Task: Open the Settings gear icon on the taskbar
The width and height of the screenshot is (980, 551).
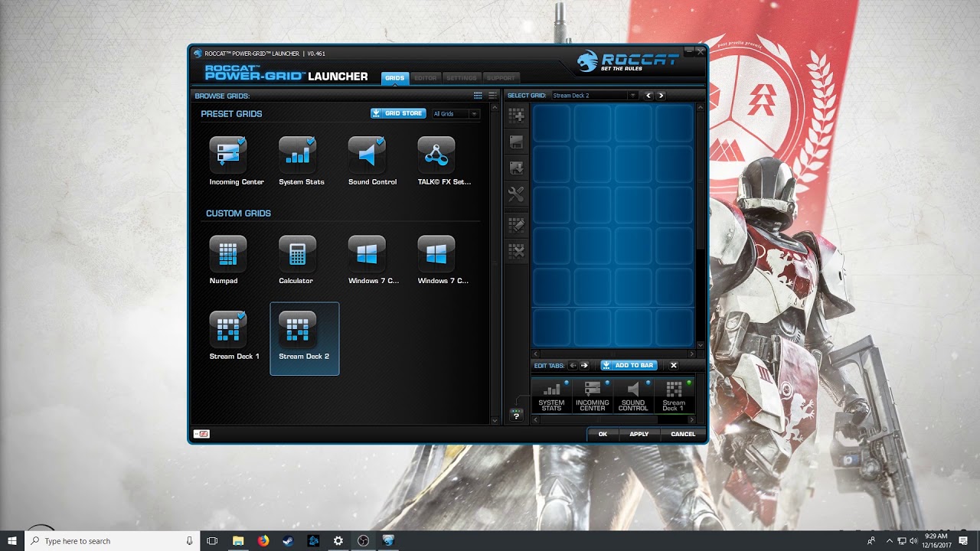Action: (x=338, y=540)
